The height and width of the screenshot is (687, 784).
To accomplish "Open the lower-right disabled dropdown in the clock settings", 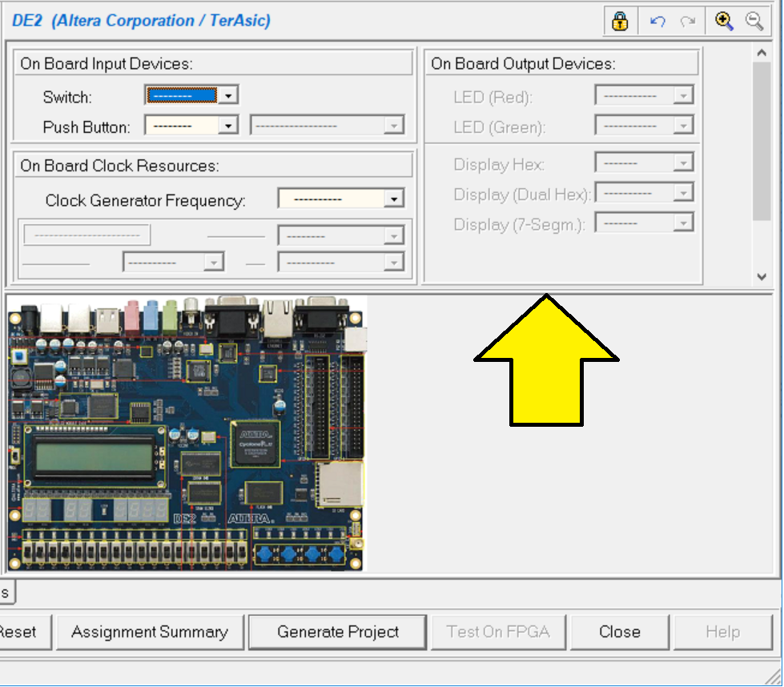I will [341, 262].
